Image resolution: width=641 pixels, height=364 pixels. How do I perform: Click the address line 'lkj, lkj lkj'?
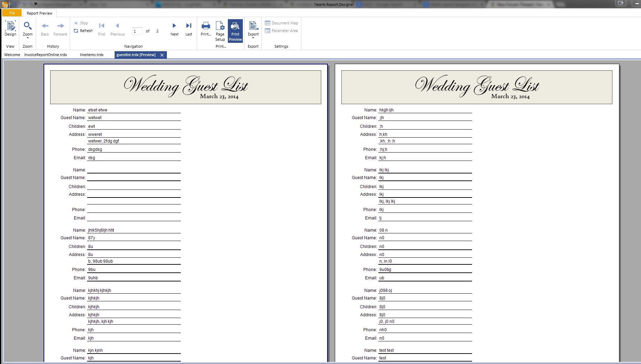tap(387, 201)
